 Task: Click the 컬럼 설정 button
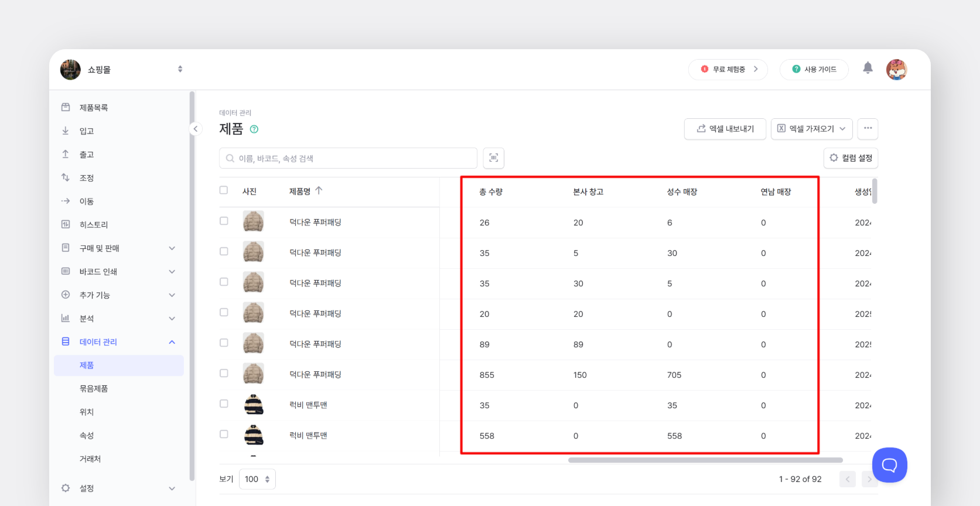pos(851,158)
